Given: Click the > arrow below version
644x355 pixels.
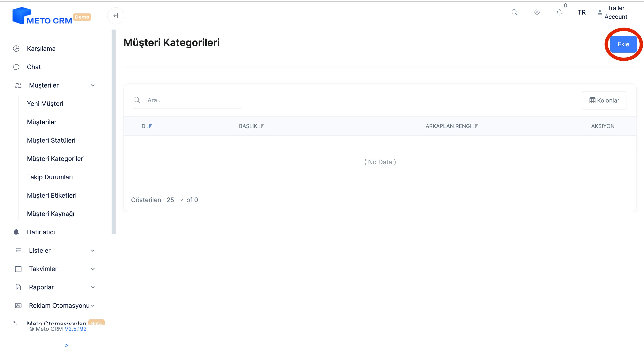Looking at the screenshot, I should pyautogui.click(x=66, y=345).
